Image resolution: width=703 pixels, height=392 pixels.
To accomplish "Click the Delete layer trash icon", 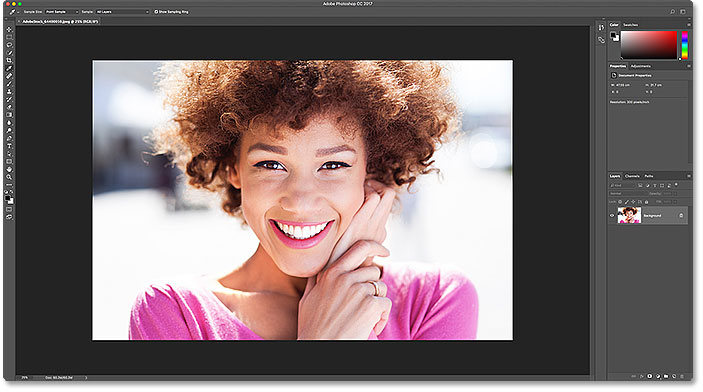I will (x=682, y=376).
